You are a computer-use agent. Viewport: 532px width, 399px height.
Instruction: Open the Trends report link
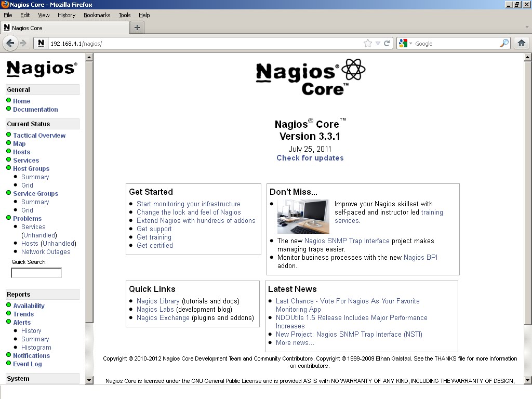(x=23, y=314)
